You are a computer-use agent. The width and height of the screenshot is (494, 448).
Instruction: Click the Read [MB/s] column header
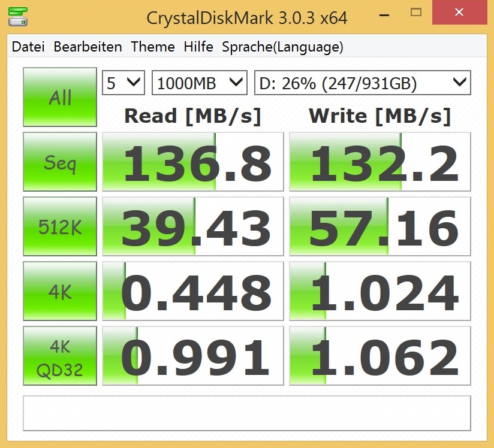point(193,116)
